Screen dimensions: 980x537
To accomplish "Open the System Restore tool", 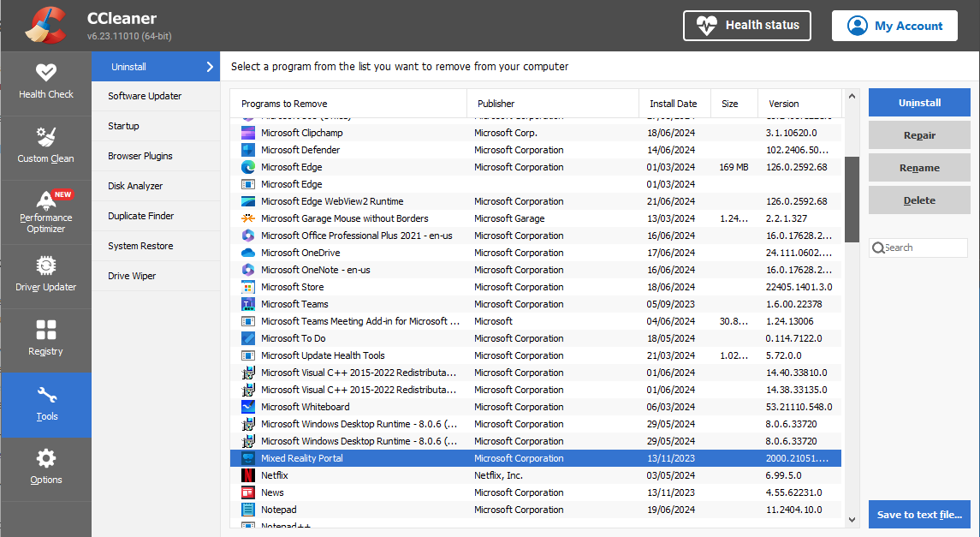I will click(156, 247).
